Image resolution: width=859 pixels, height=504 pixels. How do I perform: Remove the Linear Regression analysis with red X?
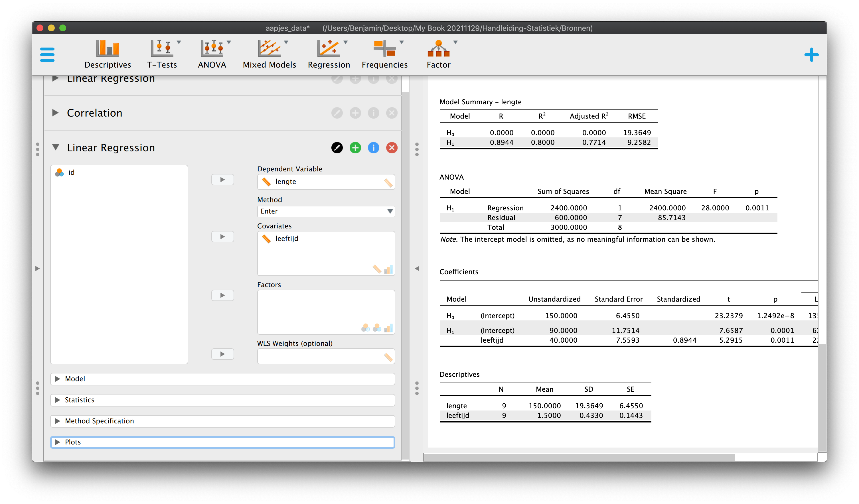point(392,148)
